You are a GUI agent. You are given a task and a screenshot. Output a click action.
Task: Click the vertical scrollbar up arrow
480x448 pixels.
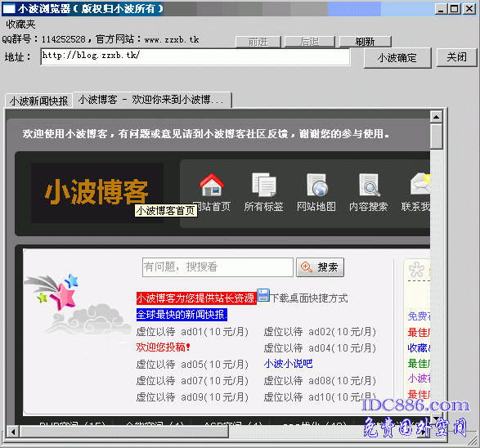click(436, 117)
